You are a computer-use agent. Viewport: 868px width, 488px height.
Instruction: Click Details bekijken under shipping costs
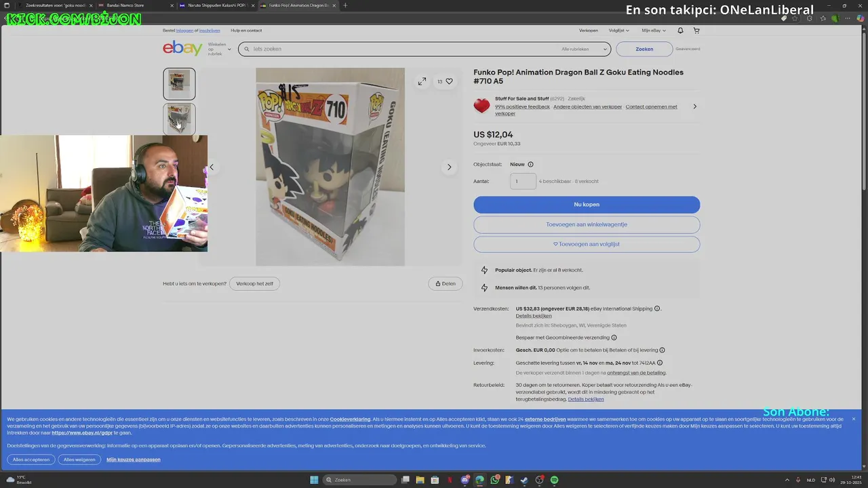[x=534, y=316]
